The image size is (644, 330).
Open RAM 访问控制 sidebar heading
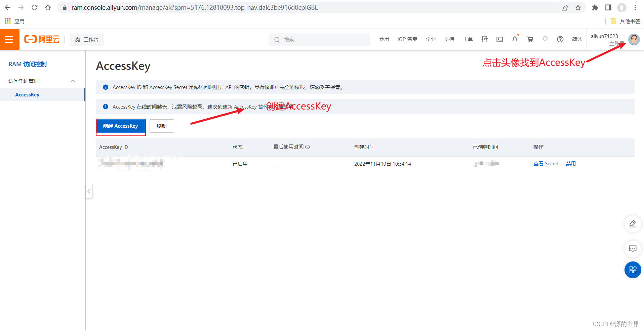tap(28, 64)
